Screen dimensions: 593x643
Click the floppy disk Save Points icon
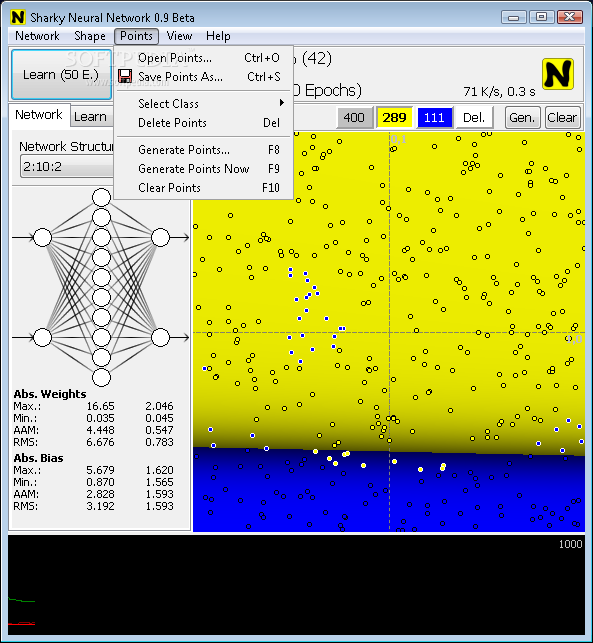pyautogui.click(x=125, y=76)
